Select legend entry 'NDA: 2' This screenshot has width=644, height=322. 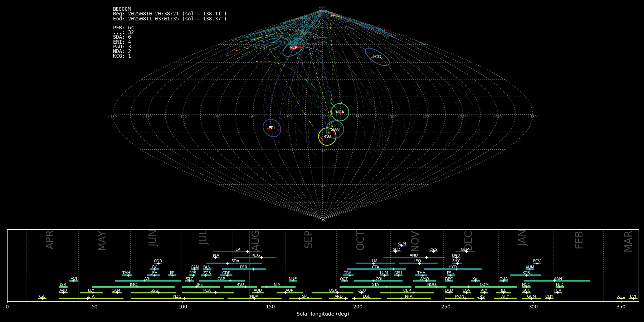point(122,51)
